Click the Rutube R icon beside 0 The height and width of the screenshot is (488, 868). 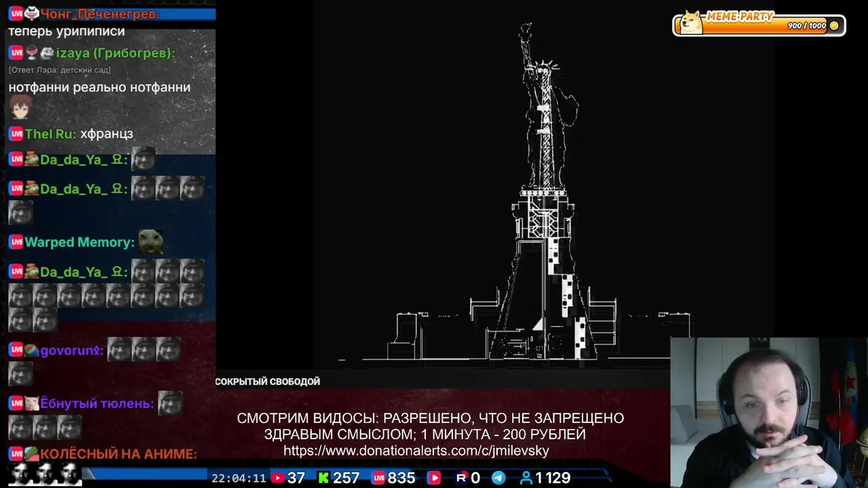(462, 478)
